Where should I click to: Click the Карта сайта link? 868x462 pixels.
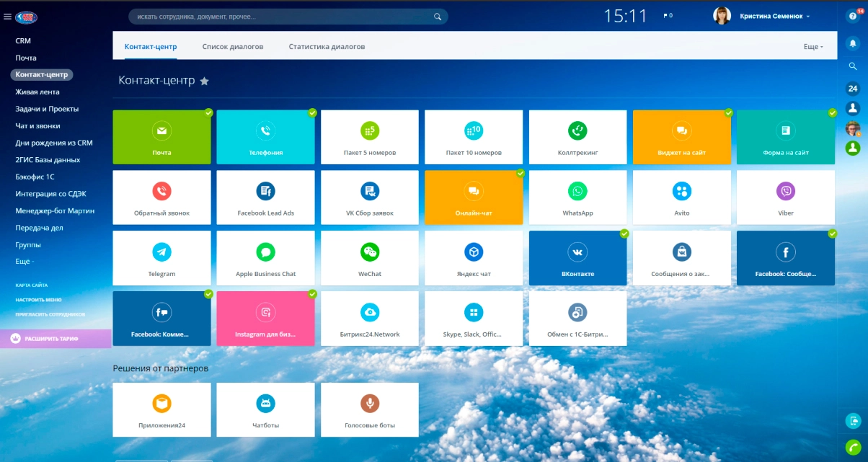(32, 285)
